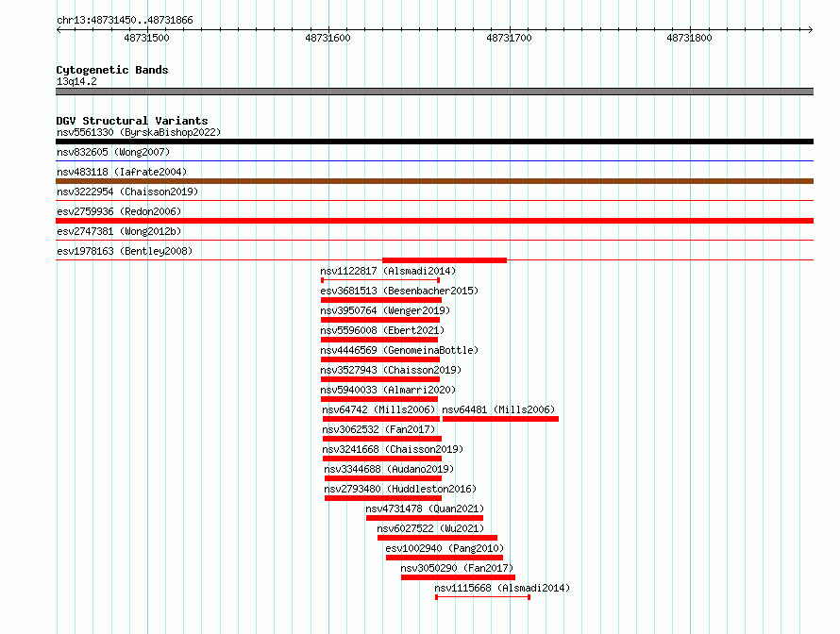Image resolution: width=840 pixels, height=634 pixels.
Task: Open variant esv3681513 (Besenbacher2015) label
Action: 399,291
